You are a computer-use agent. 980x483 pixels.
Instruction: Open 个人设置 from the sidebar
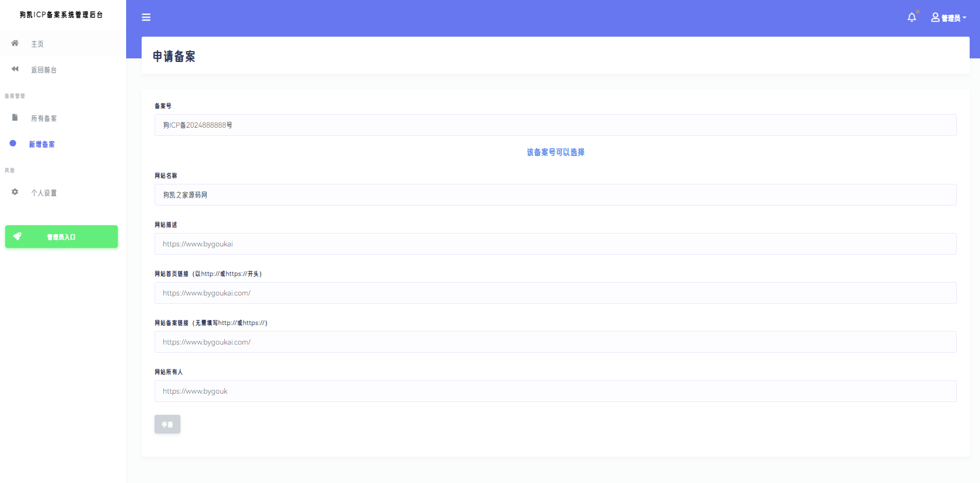(x=44, y=193)
